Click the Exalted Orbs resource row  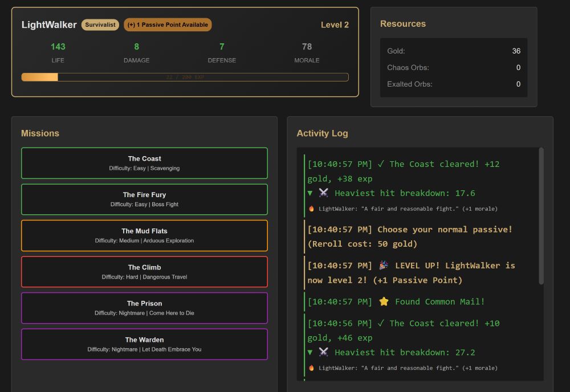pyautogui.click(x=454, y=84)
